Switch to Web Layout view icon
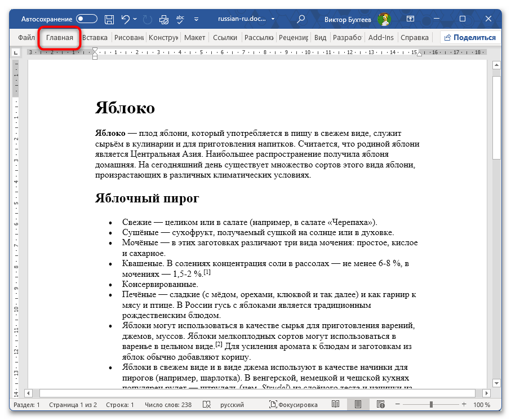 click(x=380, y=404)
